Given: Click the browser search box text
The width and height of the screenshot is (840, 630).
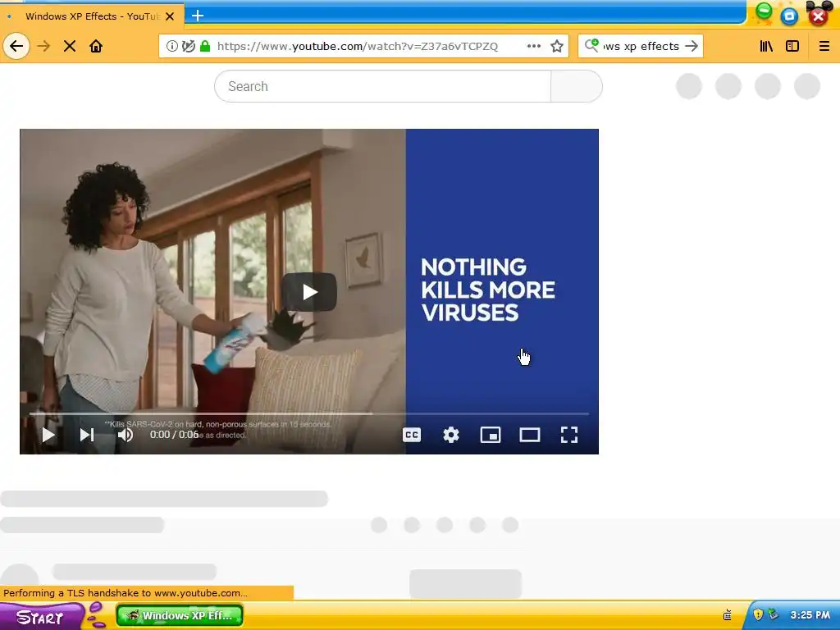Looking at the screenshot, I should point(641,46).
